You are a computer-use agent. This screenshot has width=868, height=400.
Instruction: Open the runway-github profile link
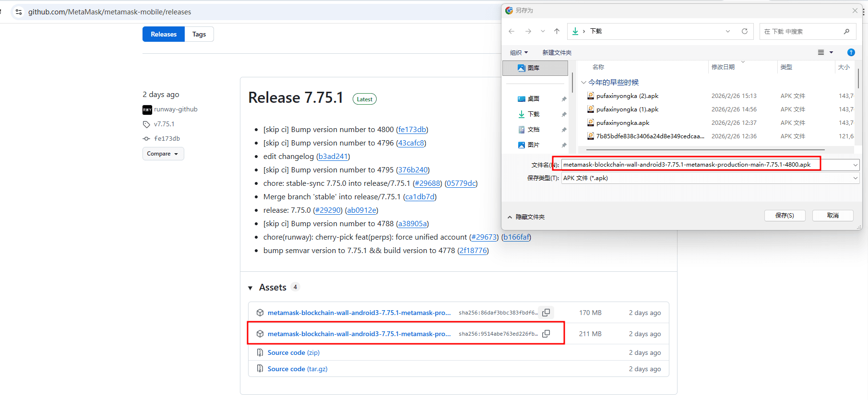pos(176,109)
